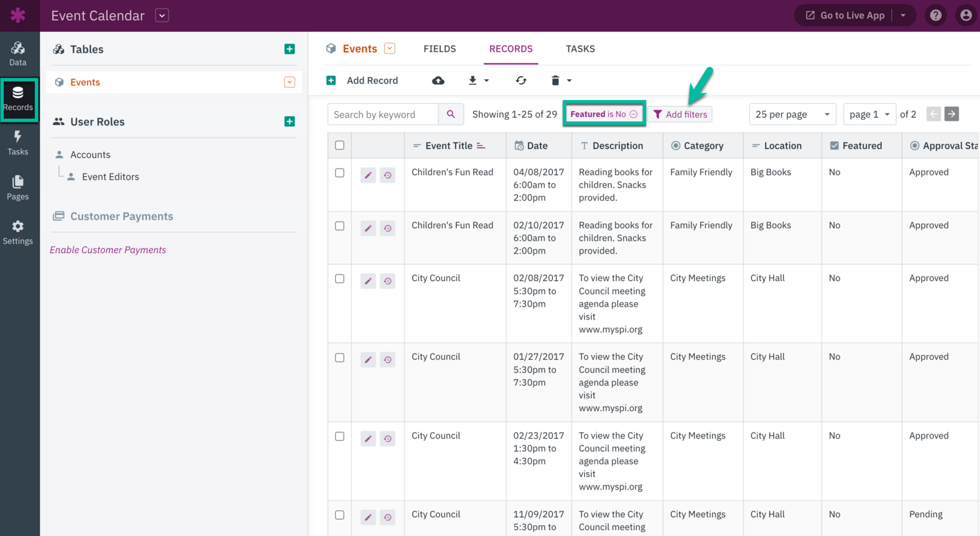Click the Enable Customer Payments link
Image resolution: width=980 pixels, height=536 pixels.
click(108, 250)
